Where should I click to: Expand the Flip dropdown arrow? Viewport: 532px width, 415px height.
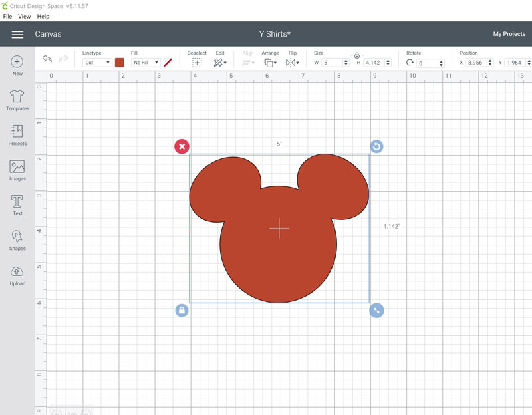pos(297,63)
